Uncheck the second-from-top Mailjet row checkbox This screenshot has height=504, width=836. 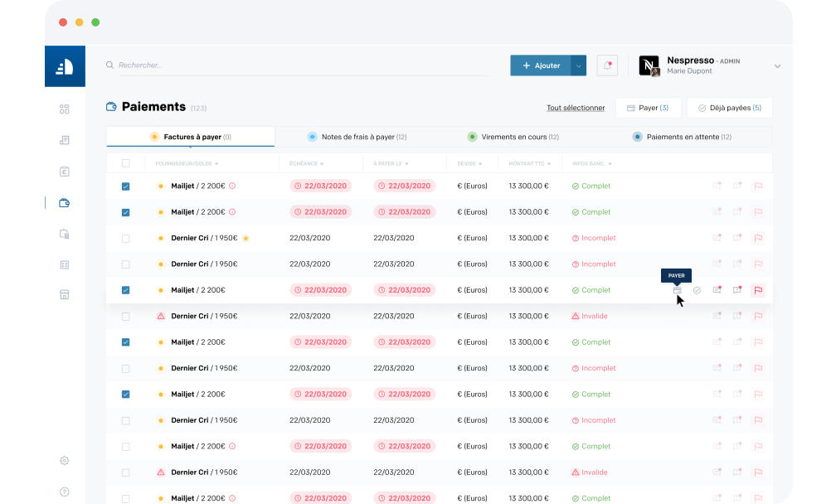click(x=126, y=212)
